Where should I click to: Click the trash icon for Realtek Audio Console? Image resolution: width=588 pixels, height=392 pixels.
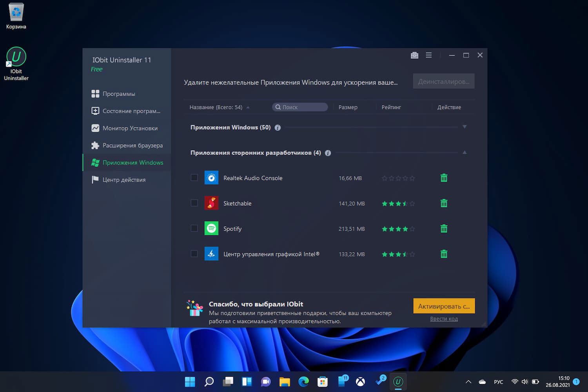pos(444,178)
